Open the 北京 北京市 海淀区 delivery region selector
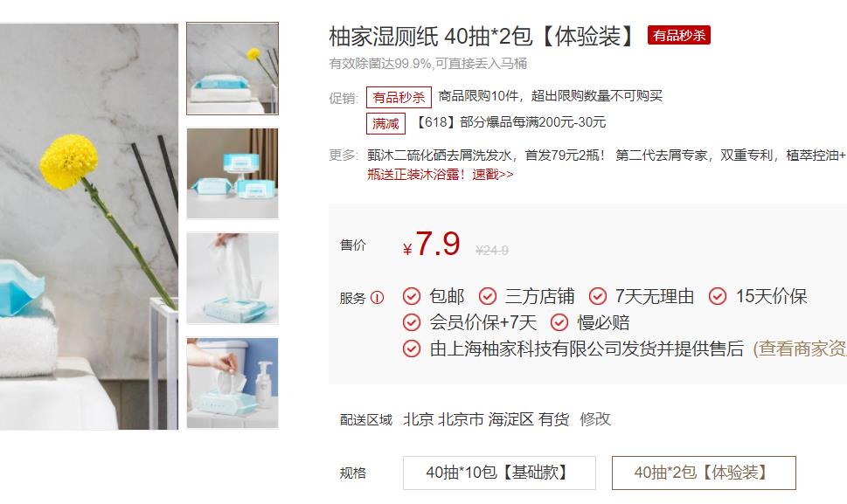Screen dimensions: 847x504 click(x=469, y=419)
